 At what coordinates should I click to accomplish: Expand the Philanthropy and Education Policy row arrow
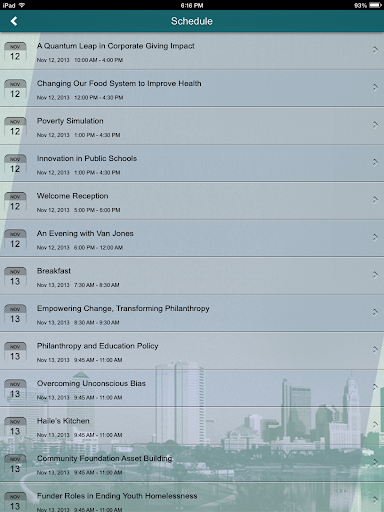375,350
